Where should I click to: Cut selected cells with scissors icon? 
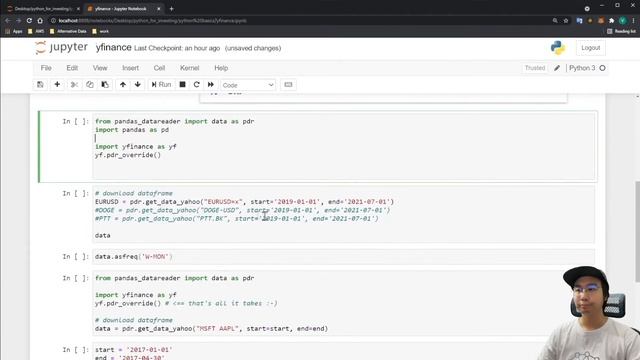[74, 84]
